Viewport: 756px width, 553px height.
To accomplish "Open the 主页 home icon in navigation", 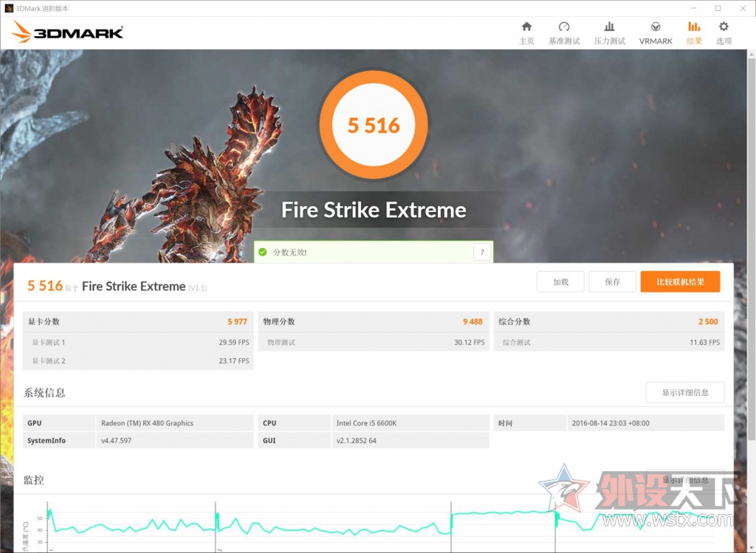I will (526, 27).
